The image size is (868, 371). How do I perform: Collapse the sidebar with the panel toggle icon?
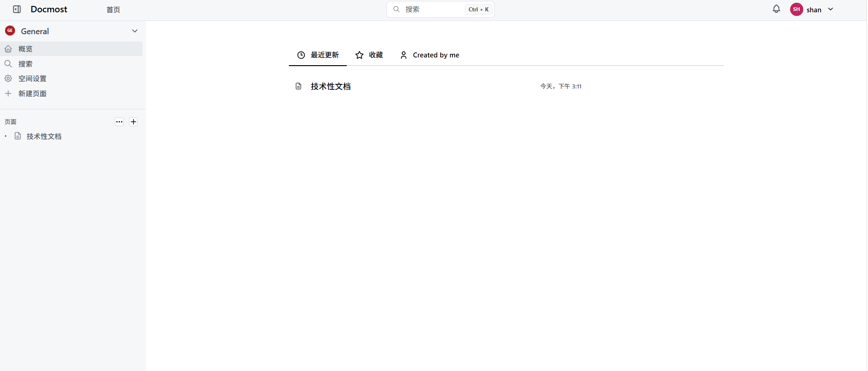pyautogui.click(x=17, y=9)
